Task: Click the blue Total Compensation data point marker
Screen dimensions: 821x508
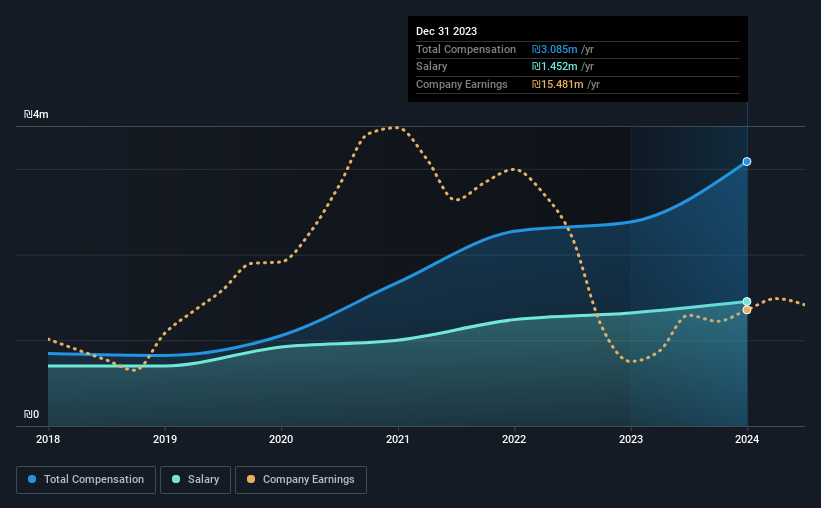Action: pos(747,162)
